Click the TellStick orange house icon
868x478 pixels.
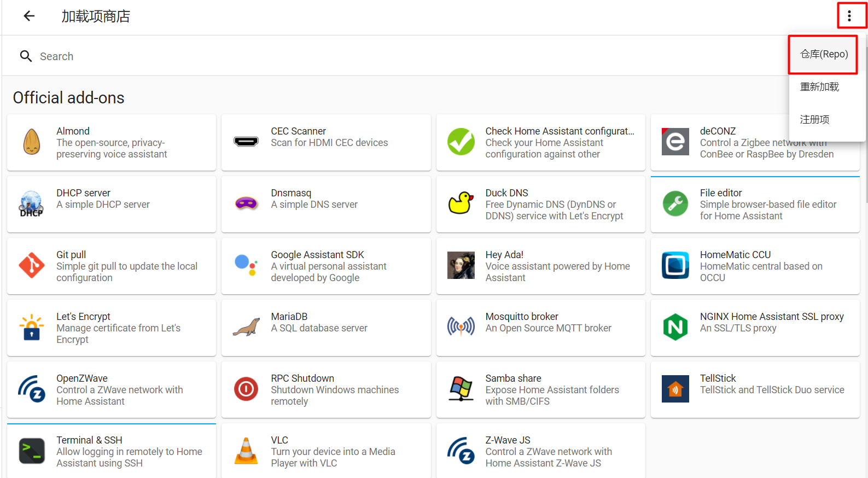click(x=675, y=389)
